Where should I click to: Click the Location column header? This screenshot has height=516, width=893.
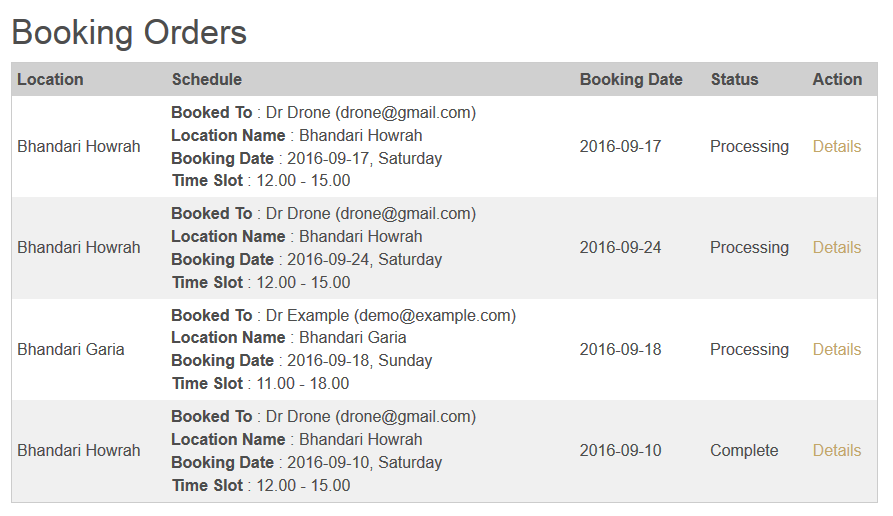pyautogui.click(x=50, y=80)
